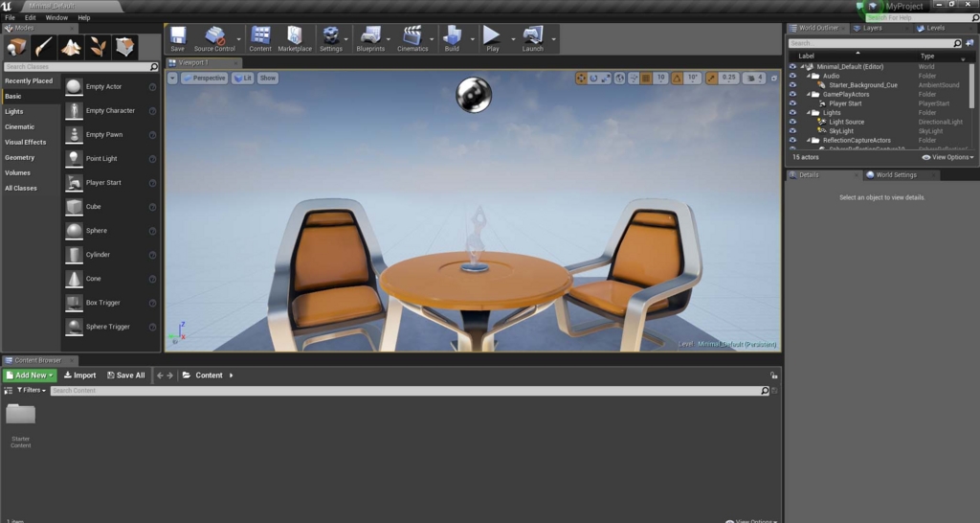Click the surface snapping icon in viewport
Screen dimensions: 980x523
634,79
